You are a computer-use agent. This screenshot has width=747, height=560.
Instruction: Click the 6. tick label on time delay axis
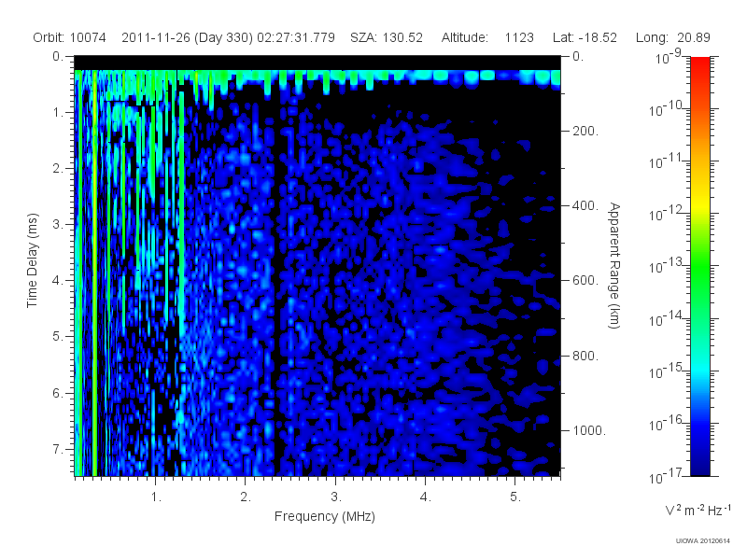58,393
